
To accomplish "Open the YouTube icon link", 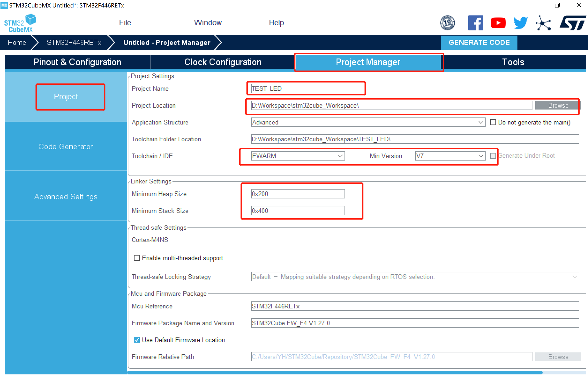I will coord(498,23).
